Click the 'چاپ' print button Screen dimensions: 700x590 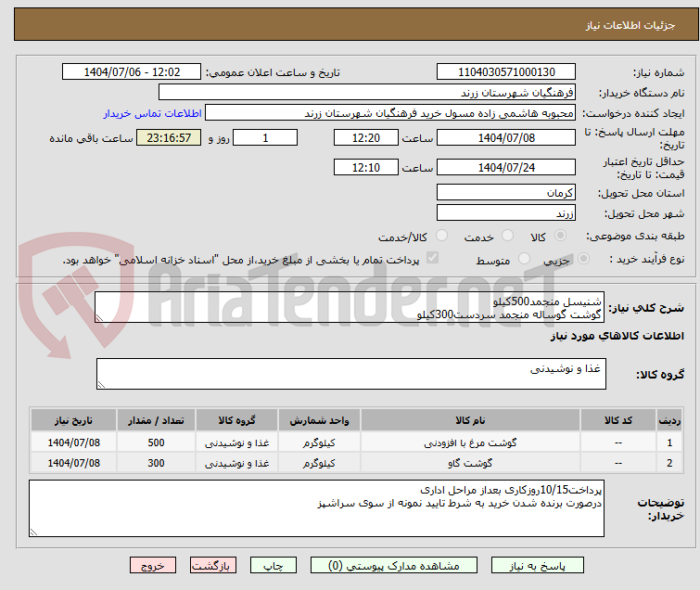click(x=273, y=566)
